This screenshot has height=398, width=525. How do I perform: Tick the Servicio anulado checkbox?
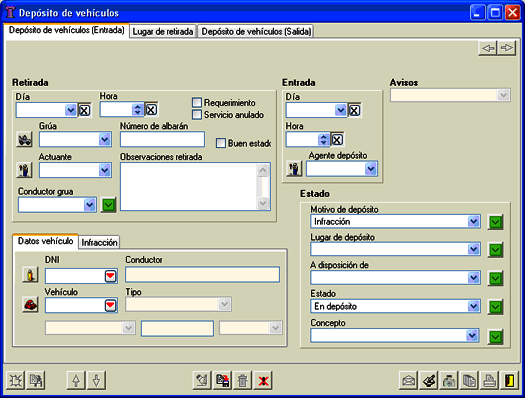point(197,114)
